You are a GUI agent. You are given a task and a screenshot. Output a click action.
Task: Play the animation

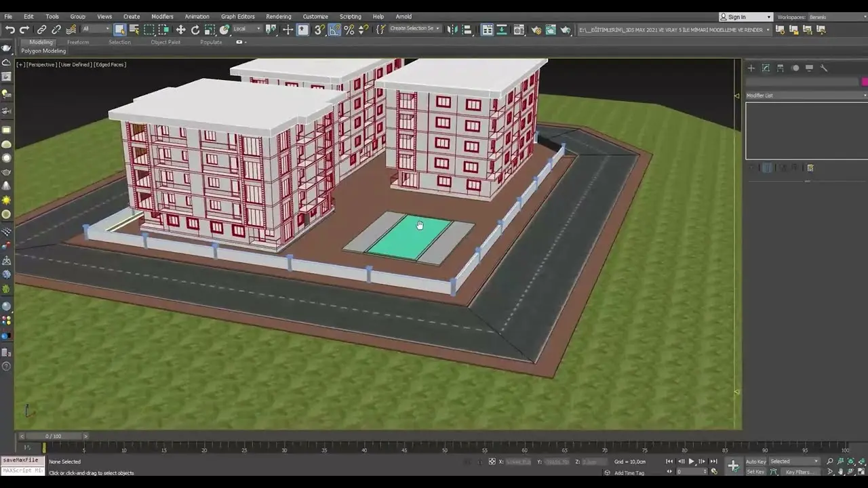pyautogui.click(x=691, y=462)
